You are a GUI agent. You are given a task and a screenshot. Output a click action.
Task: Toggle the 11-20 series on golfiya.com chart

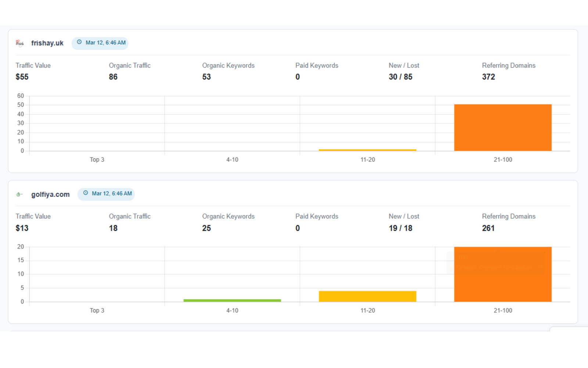point(367,310)
